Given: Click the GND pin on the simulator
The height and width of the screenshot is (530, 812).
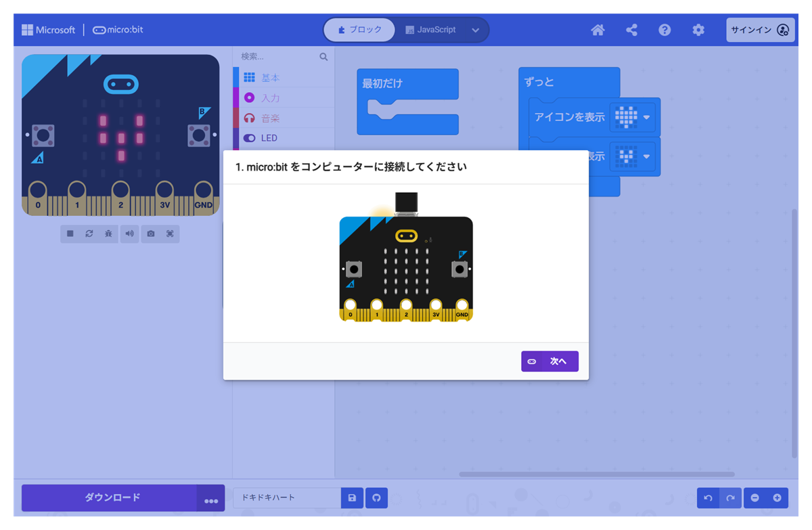Looking at the screenshot, I should (x=203, y=197).
